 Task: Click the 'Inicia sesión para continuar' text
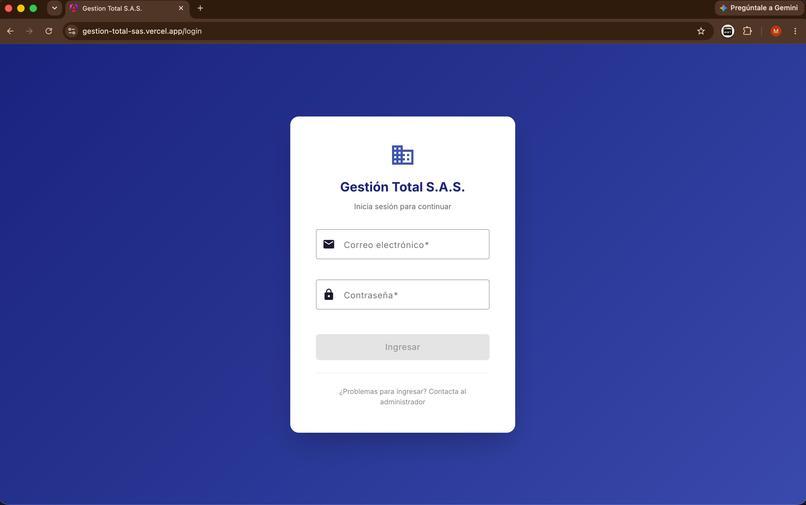click(402, 206)
